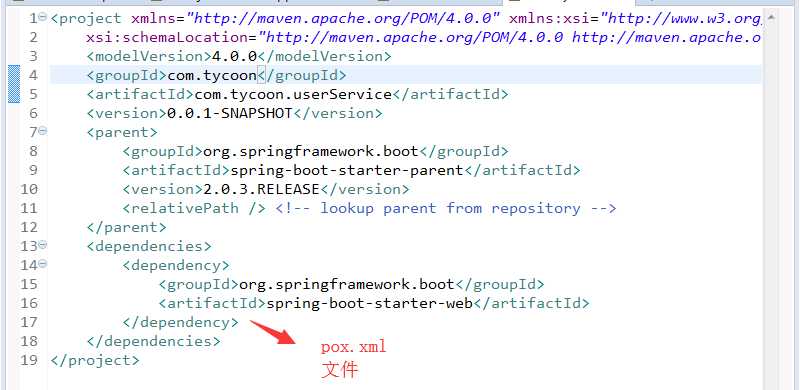Click the 4.0.0 modelVersion value
Viewport: 800px width, 390px height.
click(x=234, y=56)
